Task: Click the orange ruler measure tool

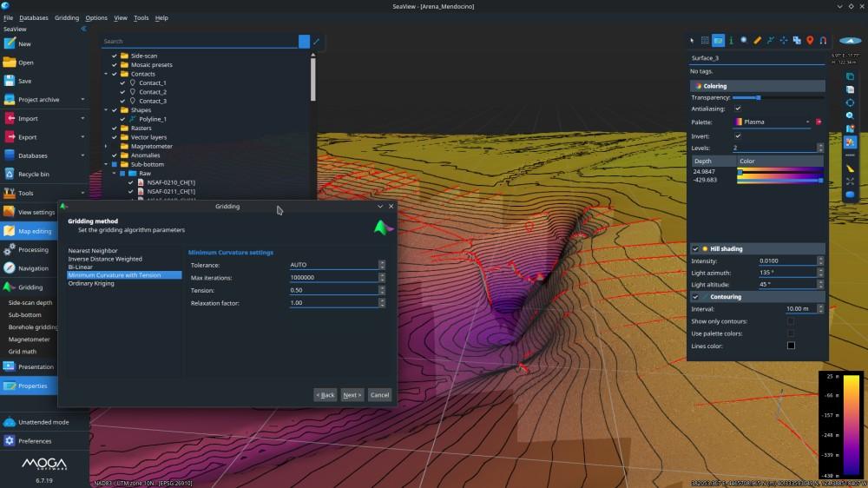Action: [x=757, y=41]
